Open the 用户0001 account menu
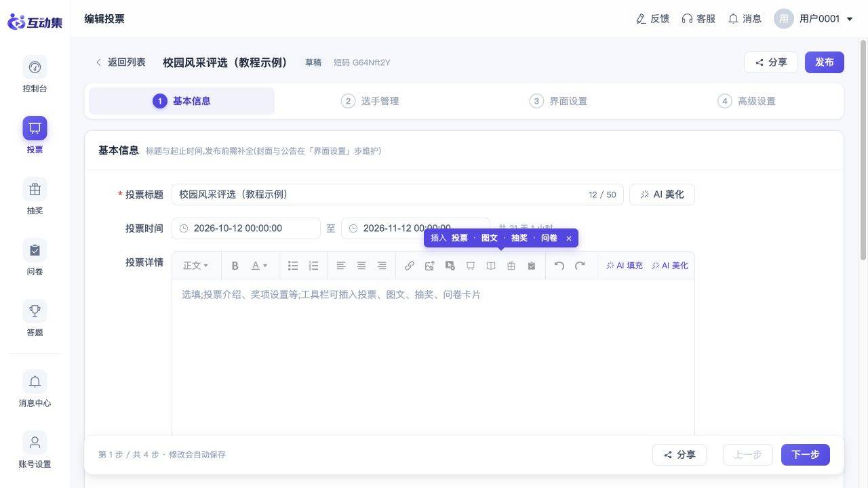This screenshot has width=868, height=488. point(813,19)
